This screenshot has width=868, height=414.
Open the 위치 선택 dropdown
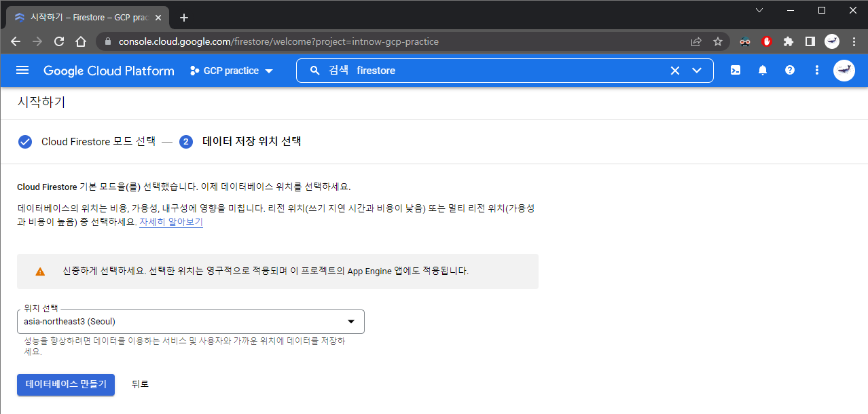[x=191, y=322]
